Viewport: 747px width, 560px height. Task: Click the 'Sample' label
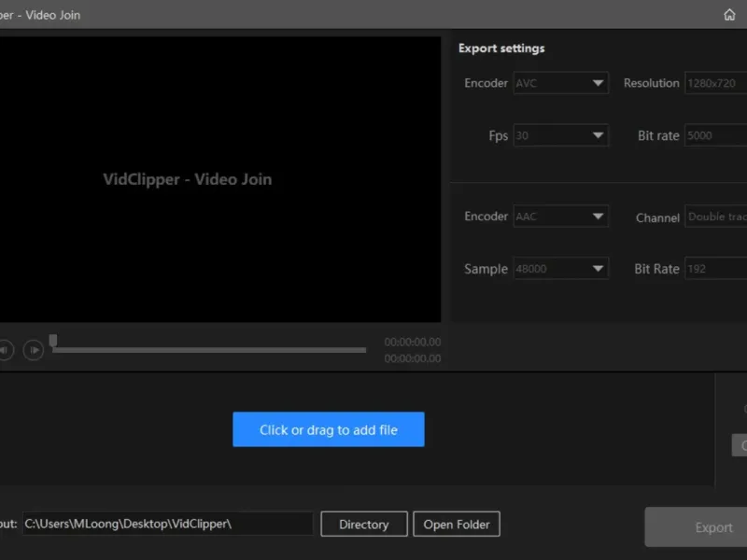tap(486, 269)
